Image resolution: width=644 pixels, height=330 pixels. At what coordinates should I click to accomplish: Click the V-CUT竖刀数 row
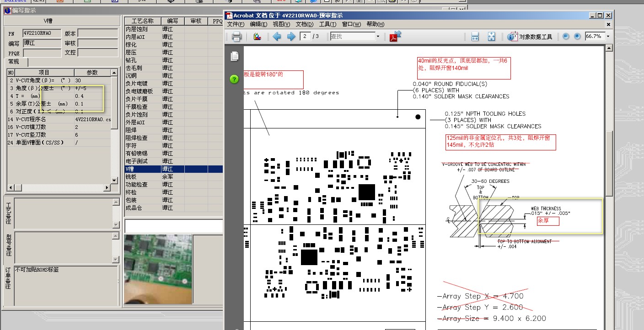(59, 135)
